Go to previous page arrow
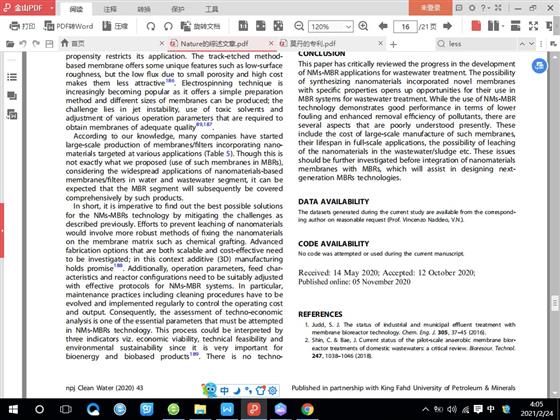The height and width of the screenshot is (420, 560). pyautogui.click(x=383, y=26)
